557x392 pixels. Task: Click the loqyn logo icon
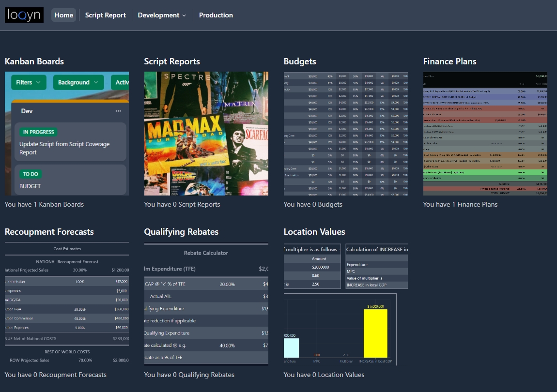pos(24,15)
